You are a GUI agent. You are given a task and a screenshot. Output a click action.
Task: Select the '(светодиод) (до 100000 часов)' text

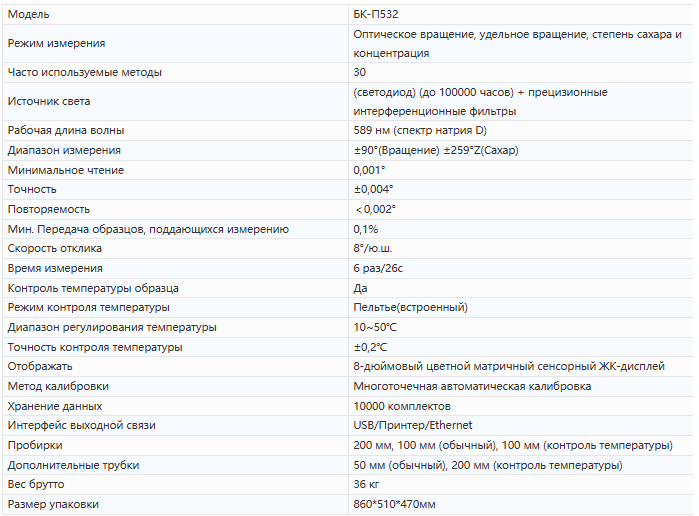[433, 92]
